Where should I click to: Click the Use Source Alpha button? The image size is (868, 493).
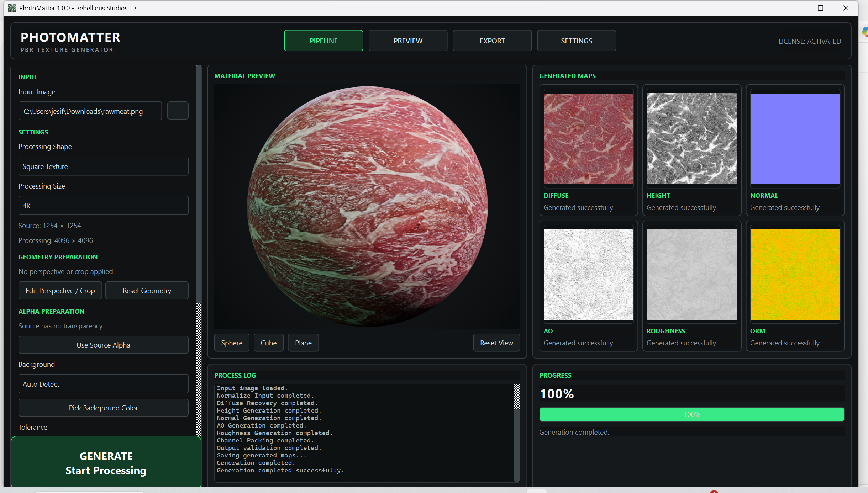pos(103,345)
